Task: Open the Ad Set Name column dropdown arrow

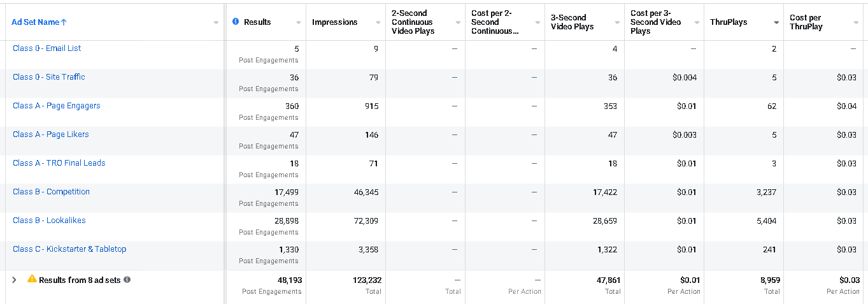Action: [x=217, y=23]
